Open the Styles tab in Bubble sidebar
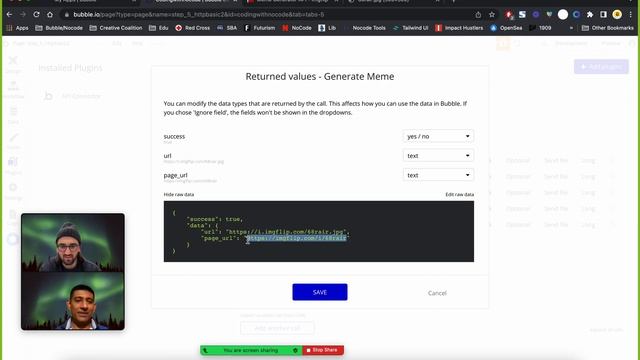This screenshot has height=360, width=640. point(13,141)
